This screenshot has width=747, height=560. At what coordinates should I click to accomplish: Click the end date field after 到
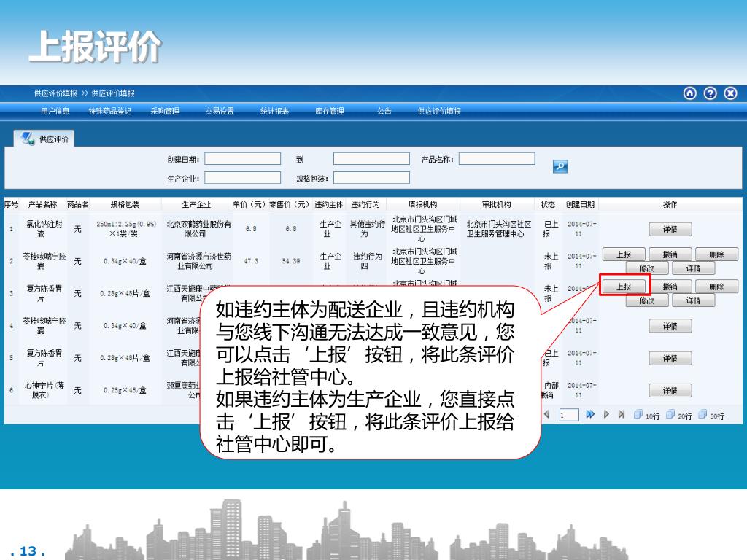(x=371, y=158)
